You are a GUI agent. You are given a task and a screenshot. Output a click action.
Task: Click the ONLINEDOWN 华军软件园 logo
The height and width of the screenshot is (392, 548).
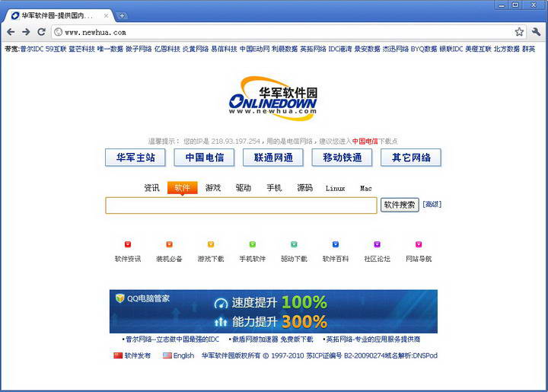pyautogui.click(x=273, y=98)
